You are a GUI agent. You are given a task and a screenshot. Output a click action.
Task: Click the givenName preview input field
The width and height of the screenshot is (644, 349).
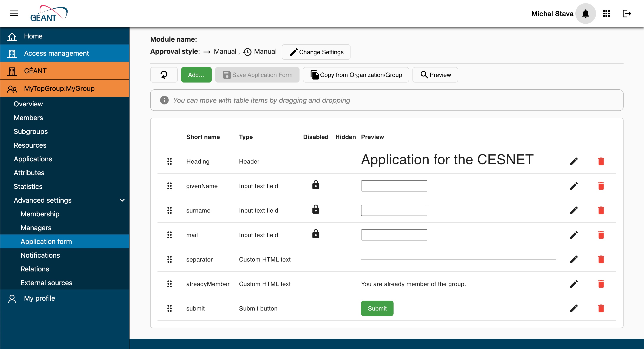pyautogui.click(x=394, y=186)
